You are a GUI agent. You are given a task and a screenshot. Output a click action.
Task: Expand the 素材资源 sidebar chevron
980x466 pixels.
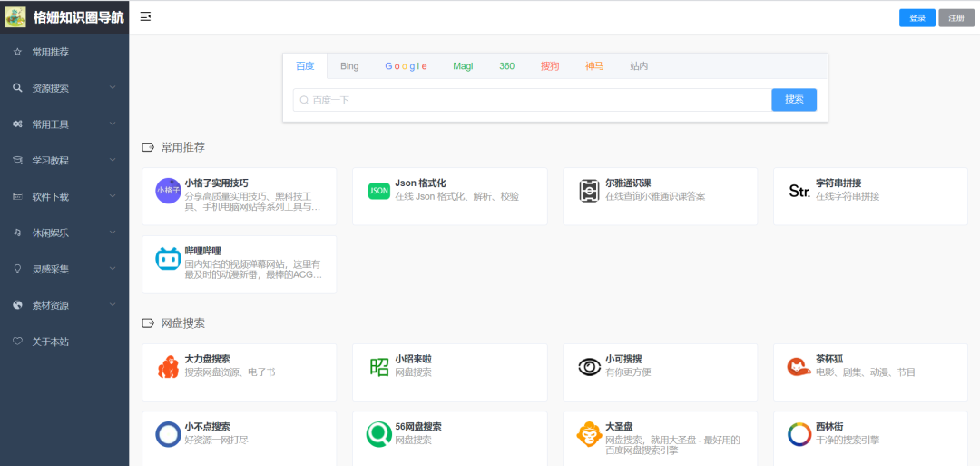[113, 305]
